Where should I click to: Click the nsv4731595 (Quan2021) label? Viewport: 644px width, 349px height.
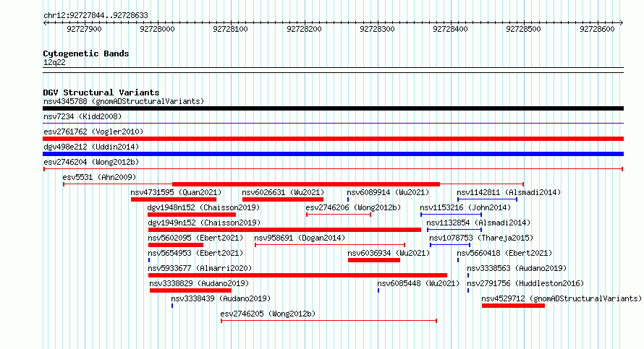(176, 192)
